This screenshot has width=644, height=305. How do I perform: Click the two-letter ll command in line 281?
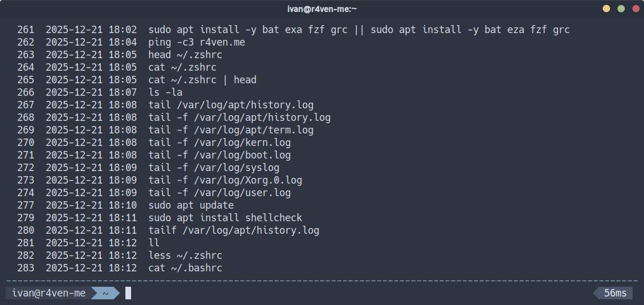click(x=154, y=243)
